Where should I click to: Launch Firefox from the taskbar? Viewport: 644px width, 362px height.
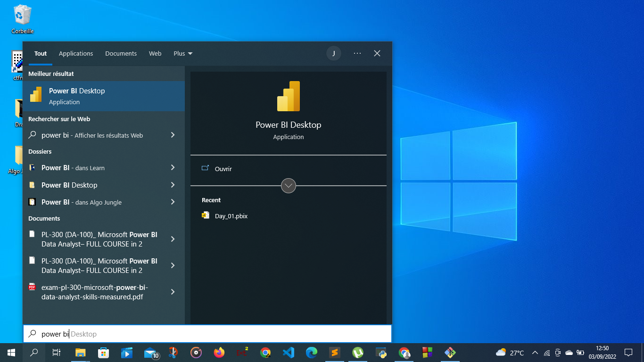219,353
